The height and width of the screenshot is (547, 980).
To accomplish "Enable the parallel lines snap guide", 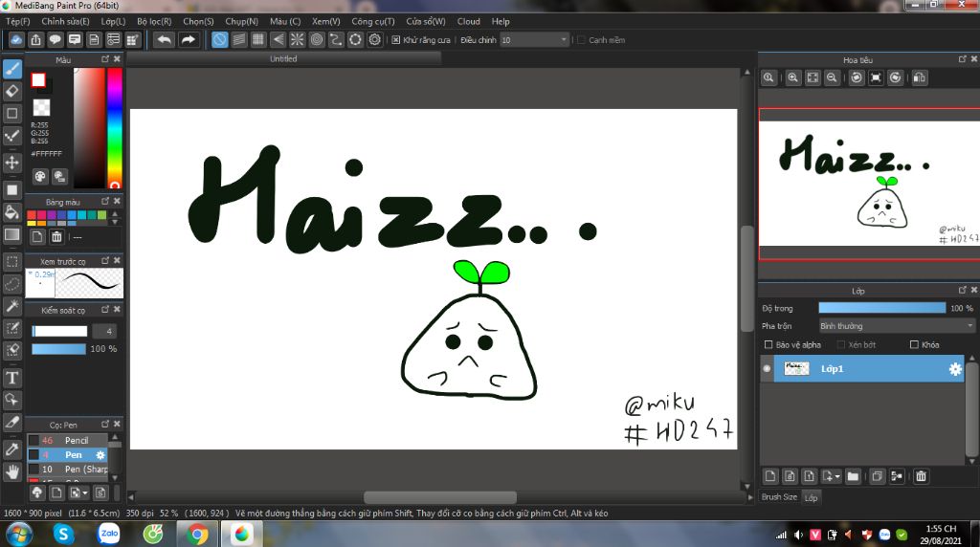I will coord(238,40).
